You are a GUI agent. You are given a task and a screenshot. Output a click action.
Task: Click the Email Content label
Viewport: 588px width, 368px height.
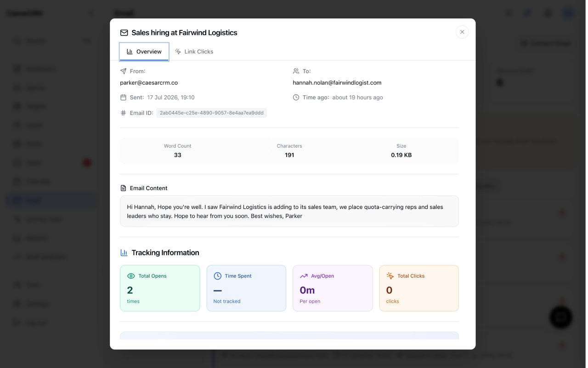tap(148, 188)
